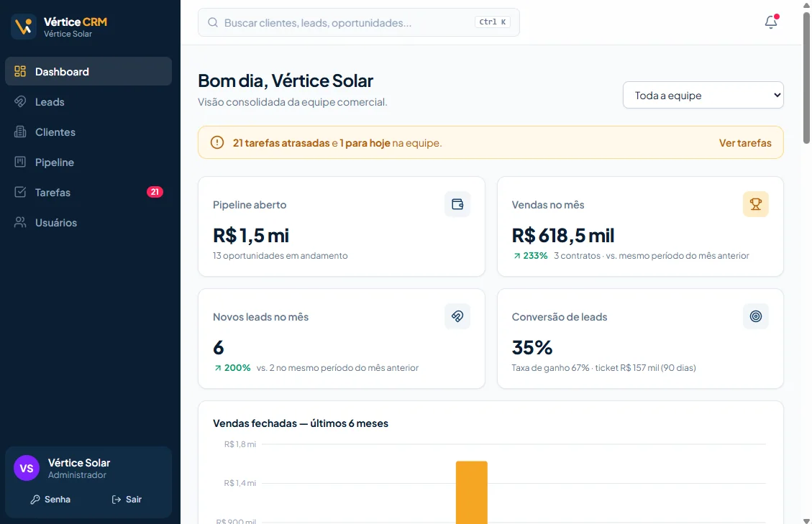
Task: Open the Dashboard menu item
Action: (x=88, y=71)
